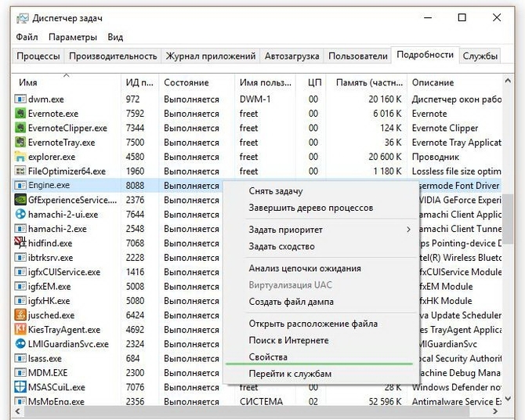Sort by the Описание column header
The image size is (525, 420).
point(454,82)
